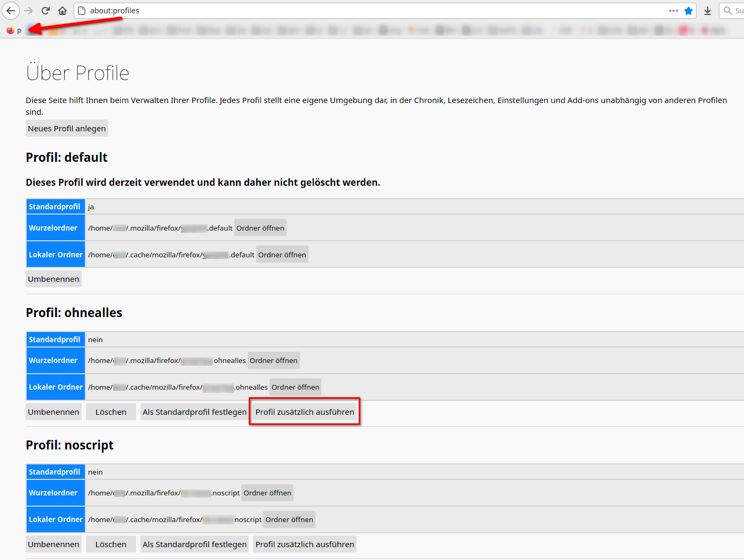The height and width of the screenshot is (560, 744).
Task: Click the forward navigation arrow
Action: (x=28, y=11)
